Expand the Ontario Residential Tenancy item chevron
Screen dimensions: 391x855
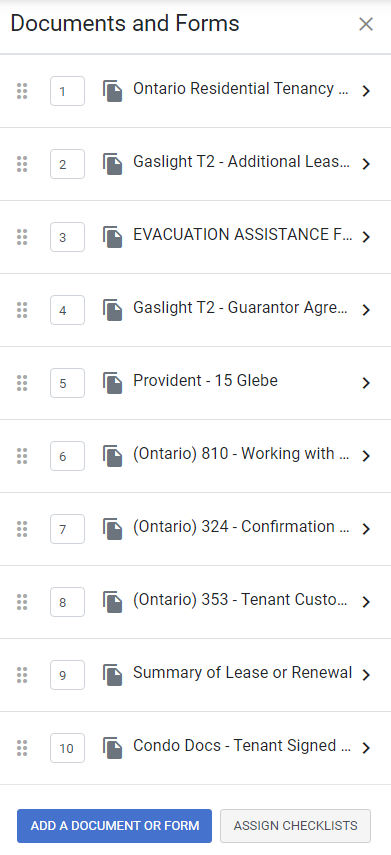click(x=366, y=91)
